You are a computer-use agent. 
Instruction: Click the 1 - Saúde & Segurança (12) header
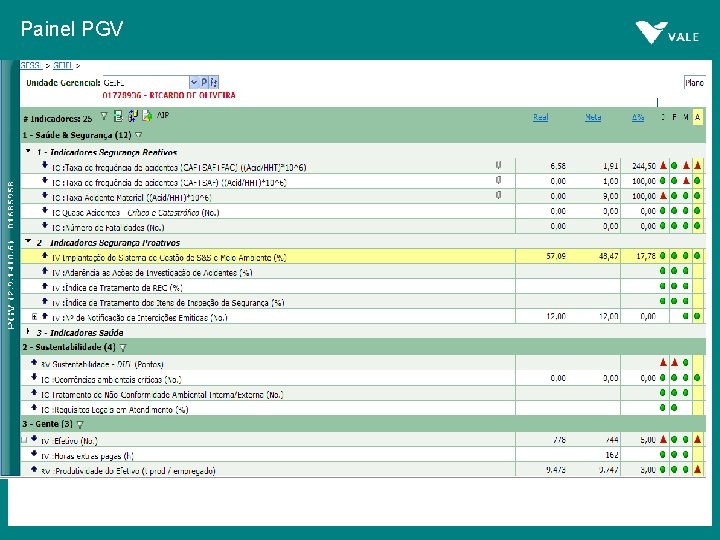point(77,135)
